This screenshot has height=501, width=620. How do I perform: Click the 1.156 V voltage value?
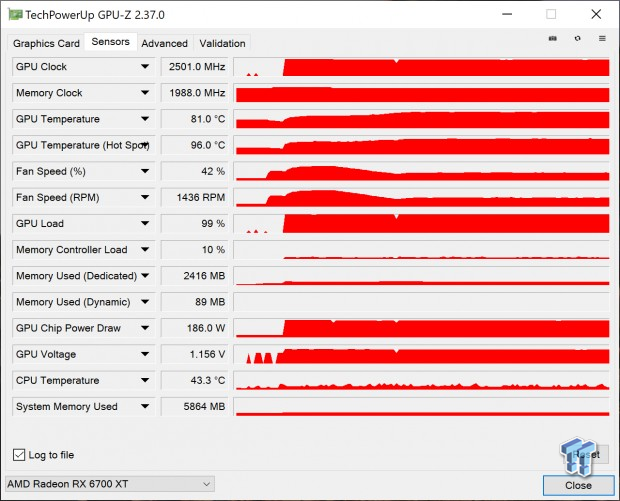coord(194,354)
